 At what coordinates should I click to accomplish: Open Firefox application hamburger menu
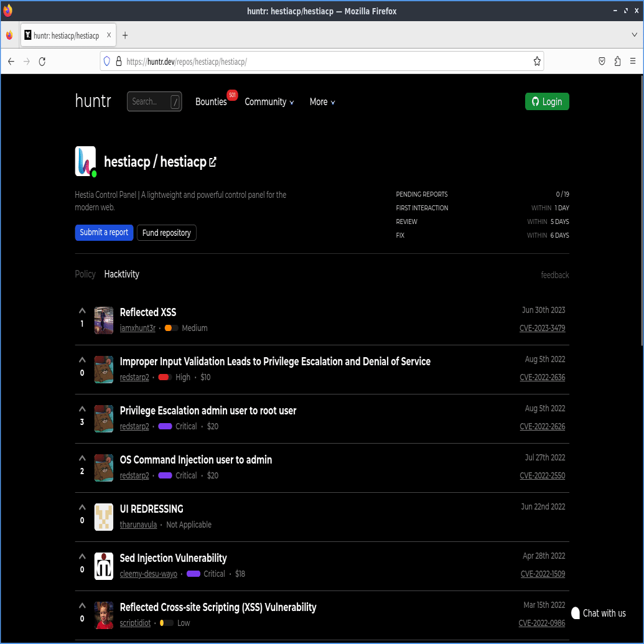pyautogui.click(x=633, y=61)
